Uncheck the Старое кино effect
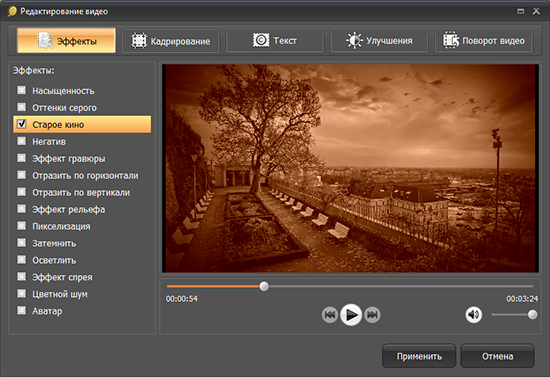 22,124
